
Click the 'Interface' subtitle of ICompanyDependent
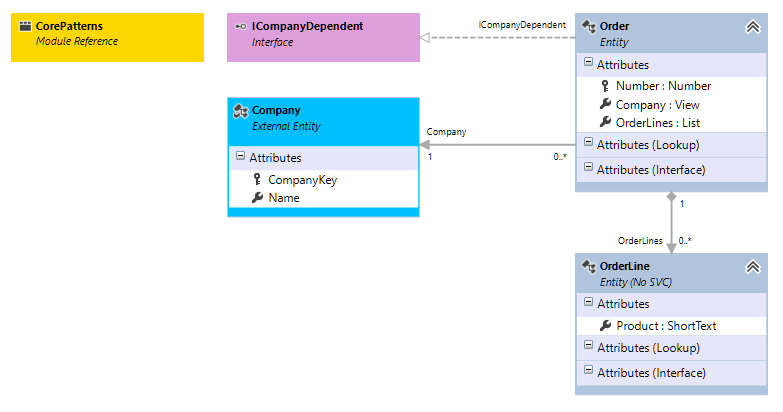pos(272,42)
